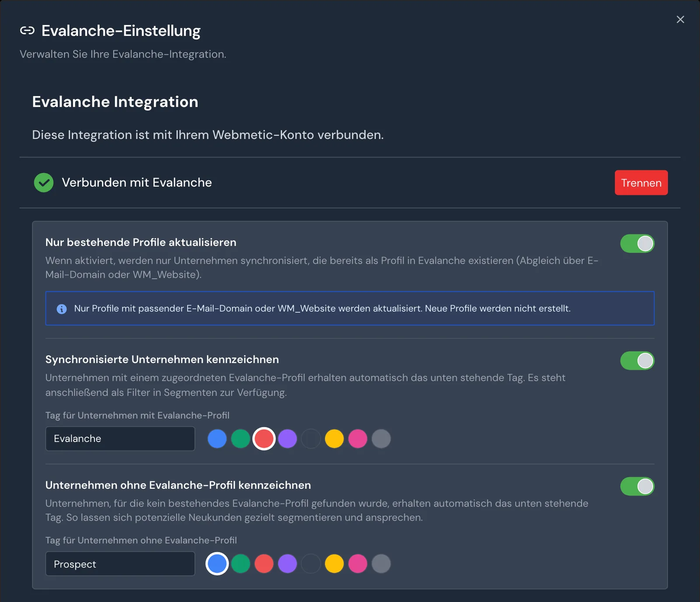This screenshot has width=700, height=602.
Task: Toggle Synchronisierte Unternehmen kennzeichnen
Action: pos(637,361)
